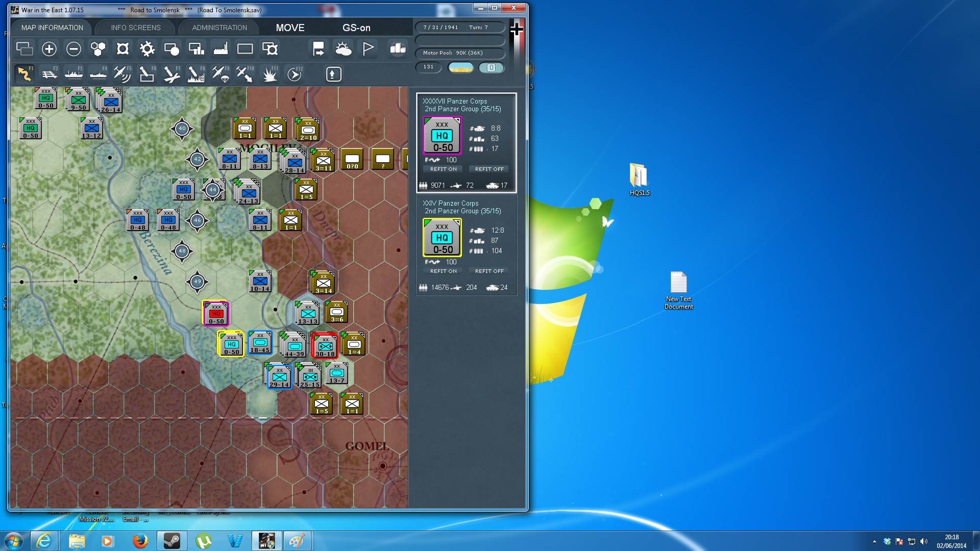Click the XXIV Panzer Corps HQ counter
This screenshot has width=980, height=551.
[x=442, y=238]
